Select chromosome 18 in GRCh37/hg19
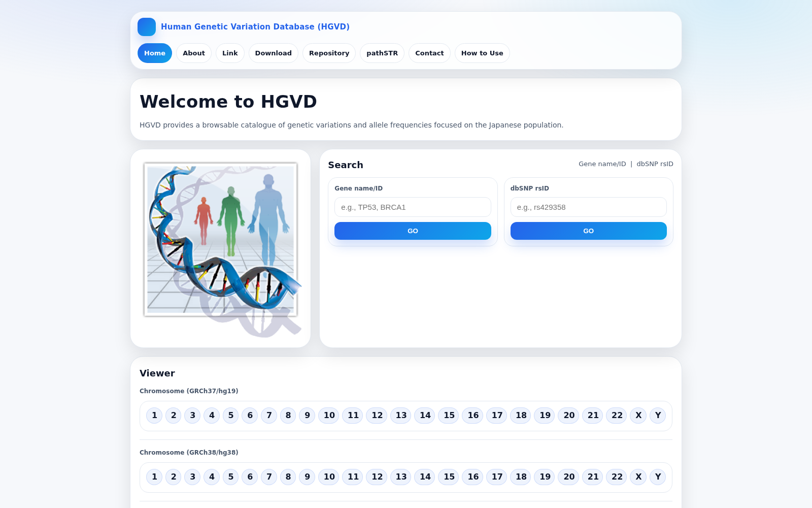812x508 pixels. pos(521,416)
